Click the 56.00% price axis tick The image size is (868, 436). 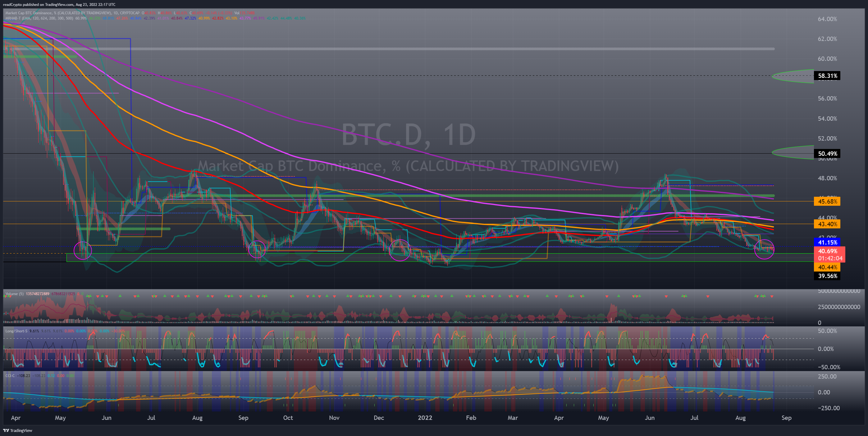click(827, 98)
